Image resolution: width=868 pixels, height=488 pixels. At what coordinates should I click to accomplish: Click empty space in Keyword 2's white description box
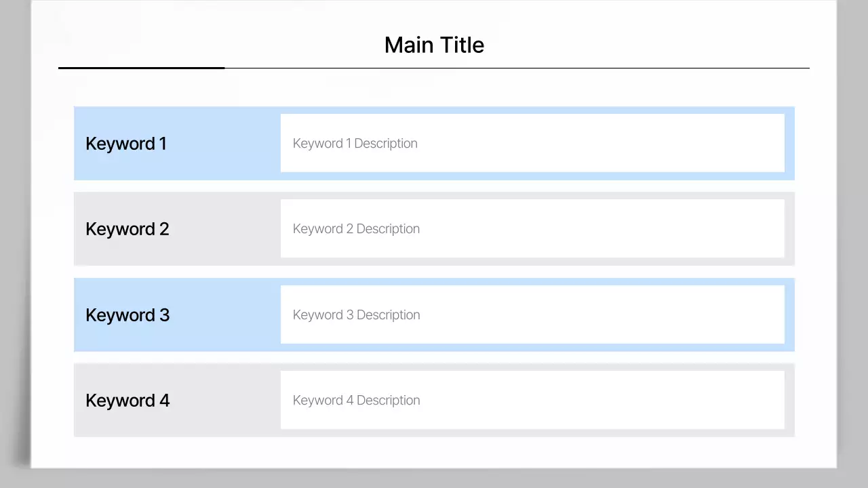pos(610,229)
